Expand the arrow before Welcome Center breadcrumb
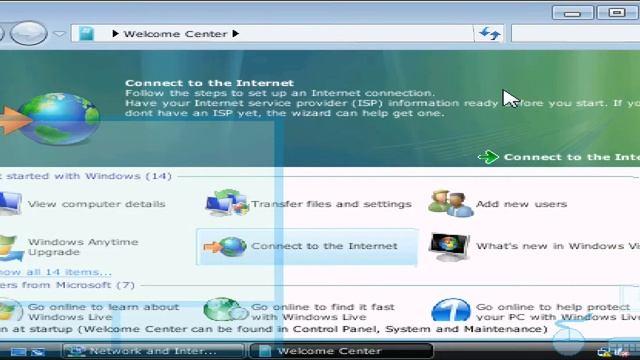The height and width of the screenshot is (360, 640). click(115, 33)
